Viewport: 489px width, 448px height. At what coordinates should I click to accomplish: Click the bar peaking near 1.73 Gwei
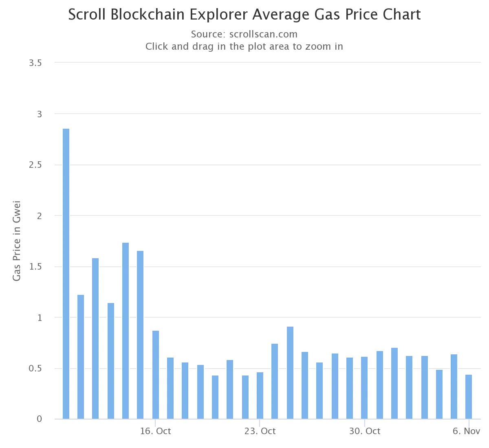[x=126, y=331]
